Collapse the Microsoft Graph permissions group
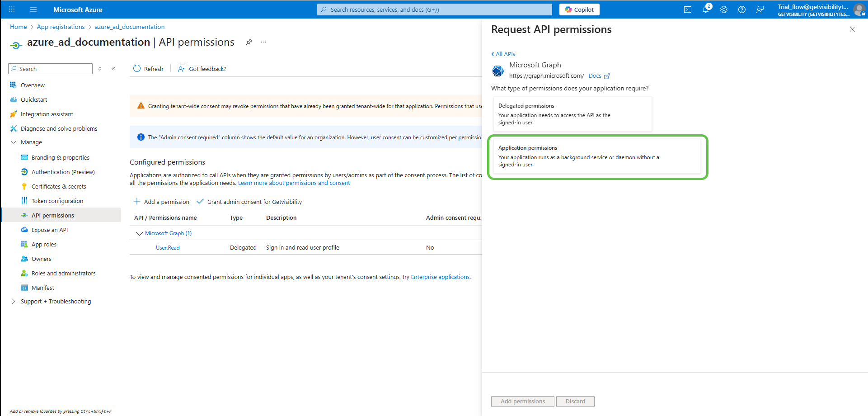 (x=139, y=233)
